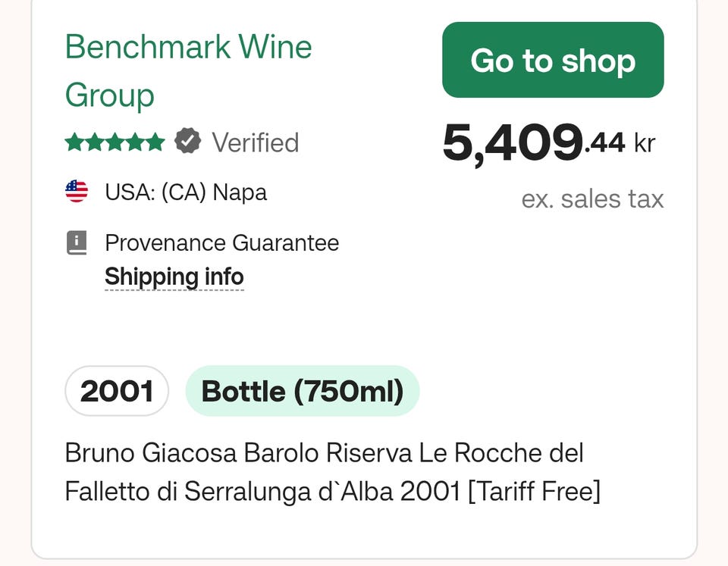Click the fifth green rating star
Viewport: 728px width, 566px height.
pyautogui.click(x=155, y=142)
